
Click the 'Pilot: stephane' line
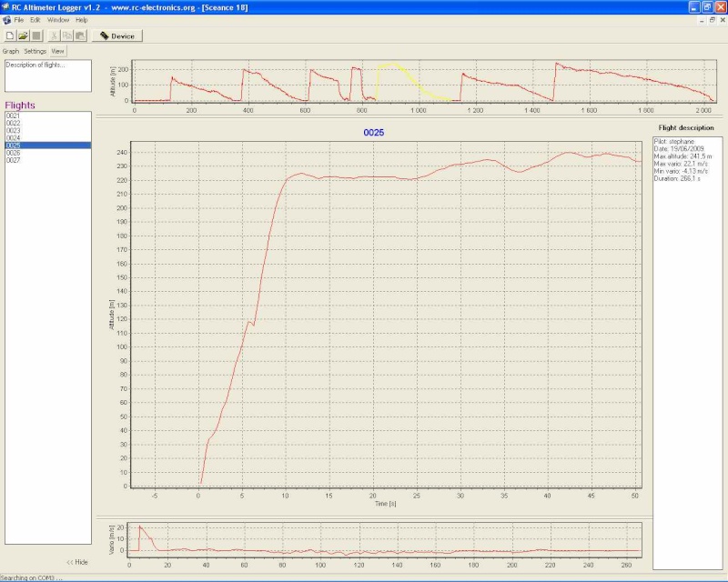[674, 141]
